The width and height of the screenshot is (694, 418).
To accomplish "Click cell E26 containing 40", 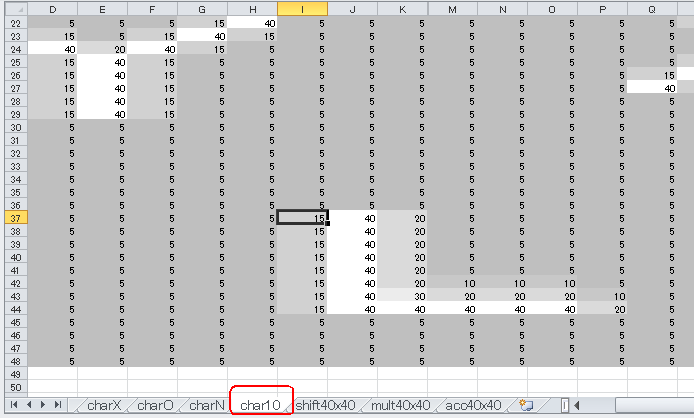I will [x=102, y=75].
